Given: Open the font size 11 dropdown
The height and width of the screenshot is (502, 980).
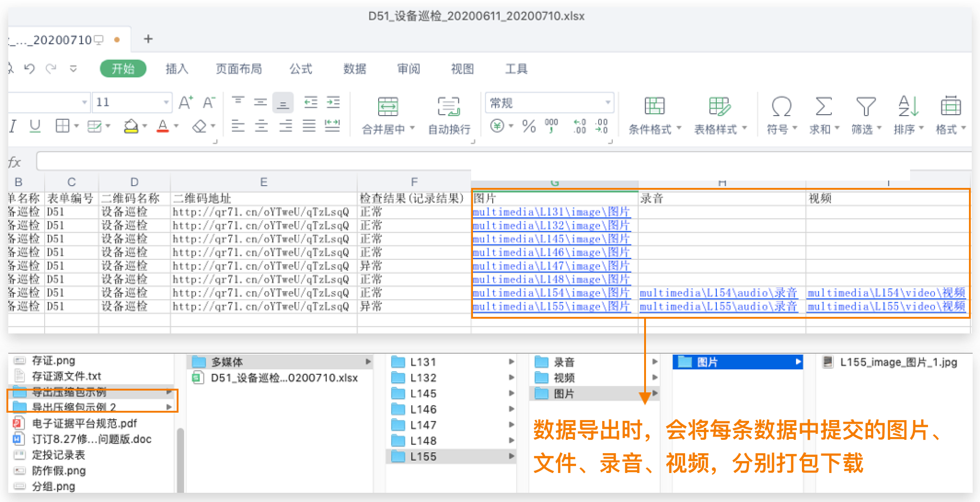Looking at the screenshot, I should tap(166, 102).
